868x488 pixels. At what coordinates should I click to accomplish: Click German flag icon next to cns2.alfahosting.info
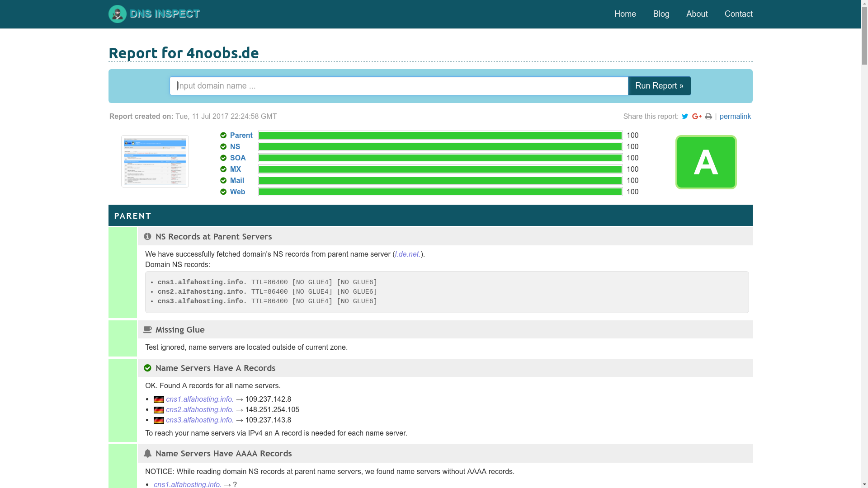[x=159, y=410]
